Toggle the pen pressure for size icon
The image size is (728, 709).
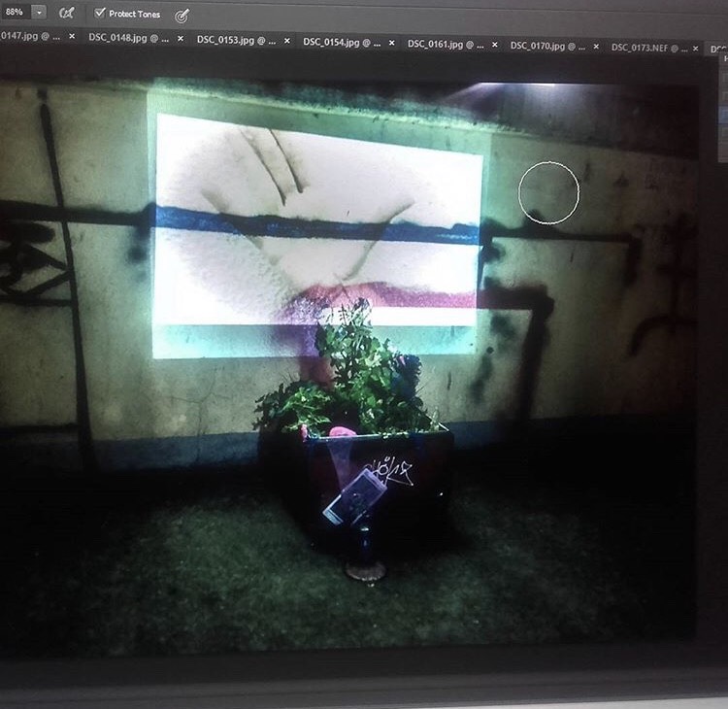(x=182, y=16)
